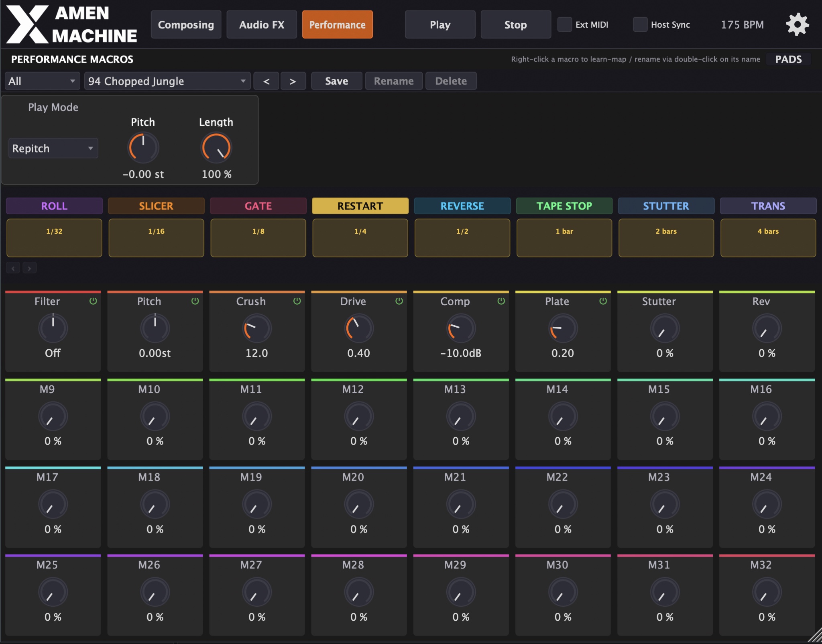Image resolution: width=822 pixels, height=644 pixels.
Task: Click the Play Mode Pitch knob
Action: click(x=143, y=148)
